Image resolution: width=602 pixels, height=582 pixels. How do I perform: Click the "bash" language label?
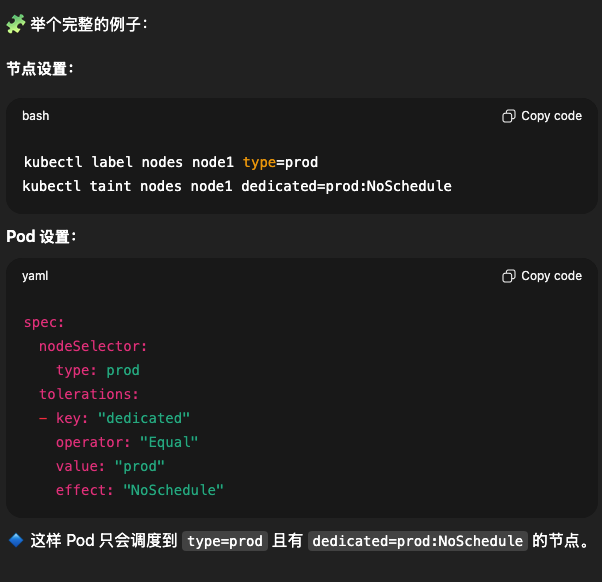point(36,116)
